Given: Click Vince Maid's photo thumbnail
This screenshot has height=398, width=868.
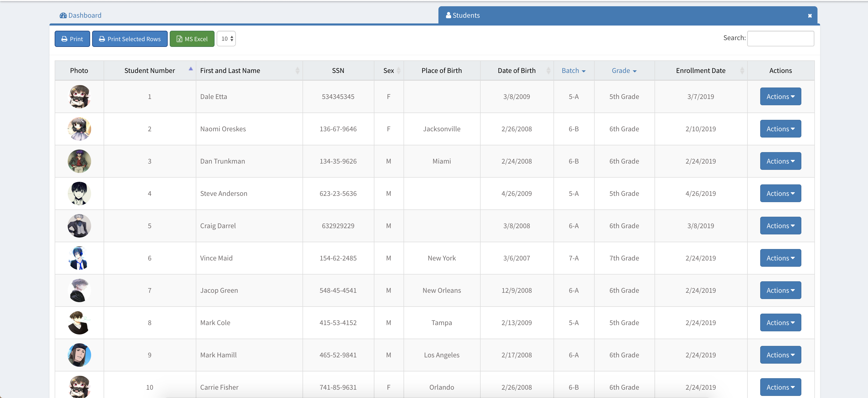Looking at the screenshot, I should pos(79,258).
